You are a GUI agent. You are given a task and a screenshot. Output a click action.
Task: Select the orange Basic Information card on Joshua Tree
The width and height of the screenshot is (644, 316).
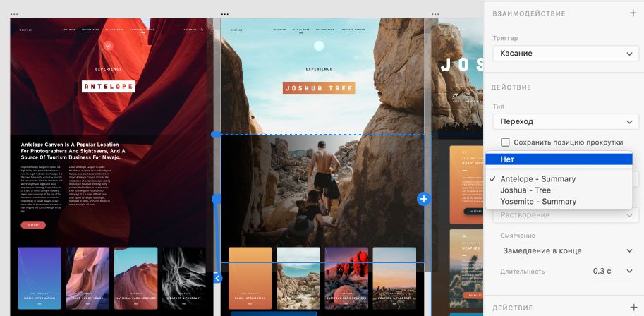pyautogui.click(x=250, y=278)
